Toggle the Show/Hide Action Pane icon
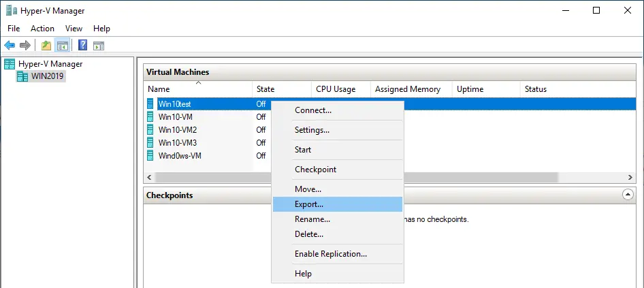644x288 pixels. (x=99, y=45)
